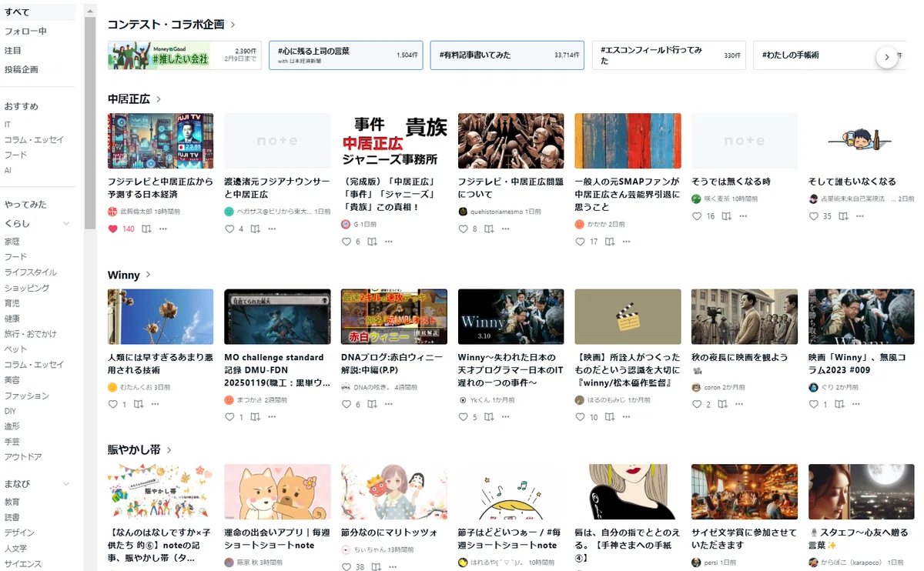Like the 渡邊渚元フジアナウンサーと中居正広 article
924x571 pixels.
(229, 229)
